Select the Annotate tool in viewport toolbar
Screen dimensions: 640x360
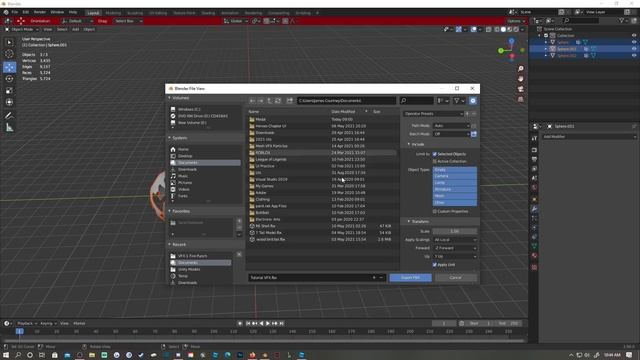pyautogui.click(x=9, y=116)
